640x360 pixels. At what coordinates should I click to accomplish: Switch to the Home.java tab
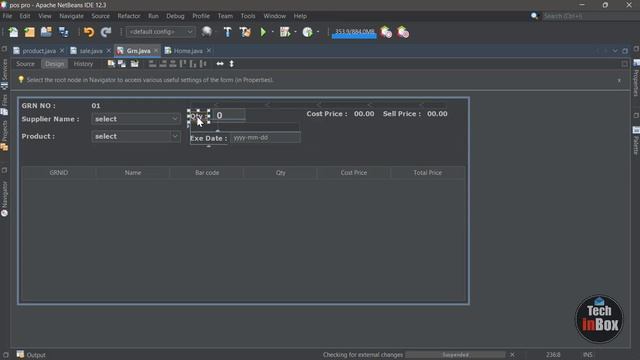point(188,51)
